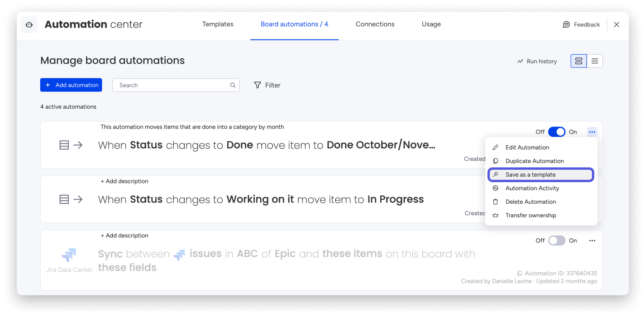
Task: Add description to Working on it automation
Action: pos(124,181)
